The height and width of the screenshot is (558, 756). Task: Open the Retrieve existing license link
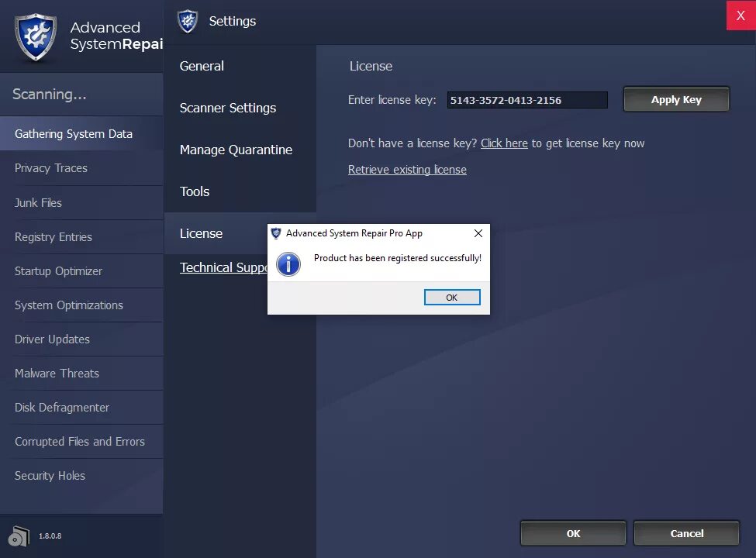(x=407, y=170)
